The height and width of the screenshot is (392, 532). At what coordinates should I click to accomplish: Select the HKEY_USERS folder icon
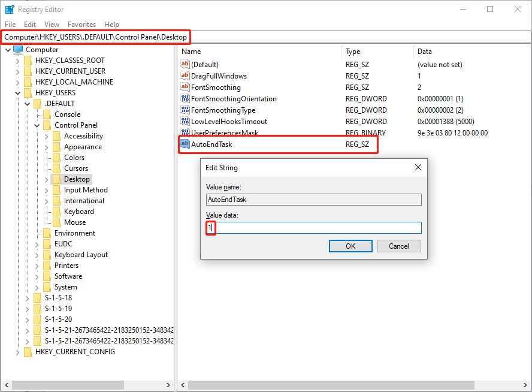pos(28,93)
